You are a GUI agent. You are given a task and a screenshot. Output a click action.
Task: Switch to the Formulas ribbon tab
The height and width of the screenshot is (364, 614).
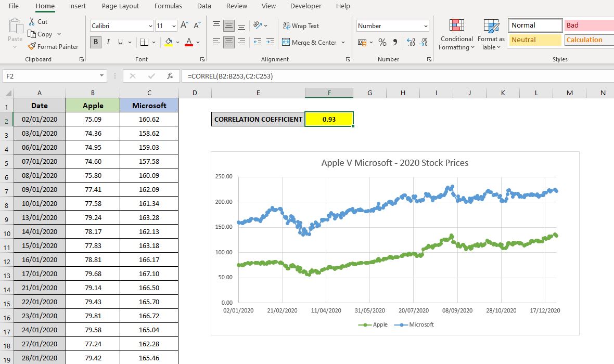(x=168, y=6)
